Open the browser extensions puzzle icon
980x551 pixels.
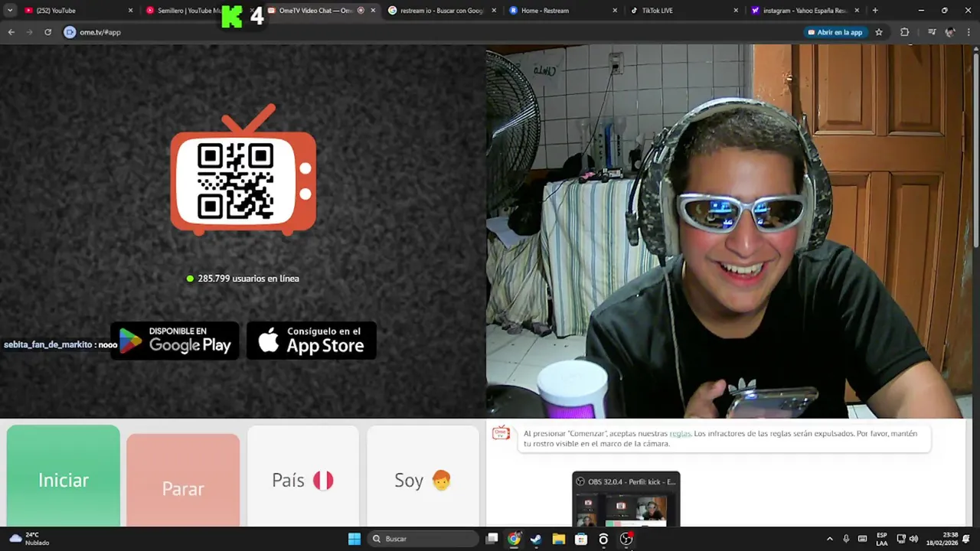(904, 32)
